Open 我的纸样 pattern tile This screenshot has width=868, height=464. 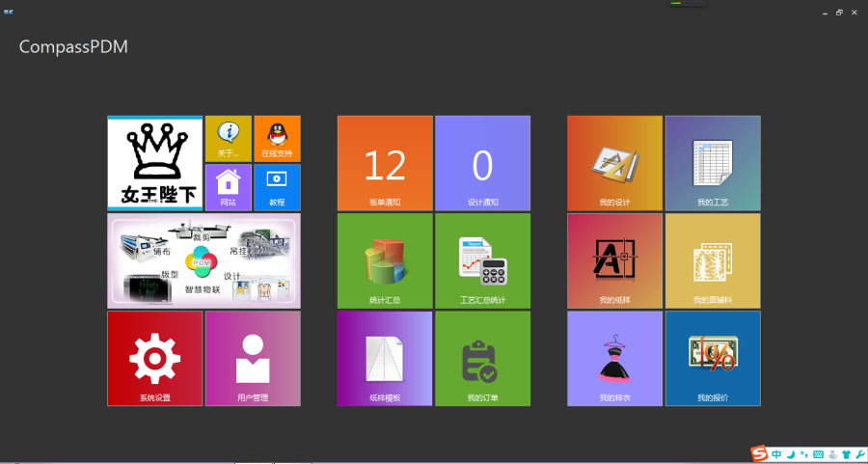615,260
